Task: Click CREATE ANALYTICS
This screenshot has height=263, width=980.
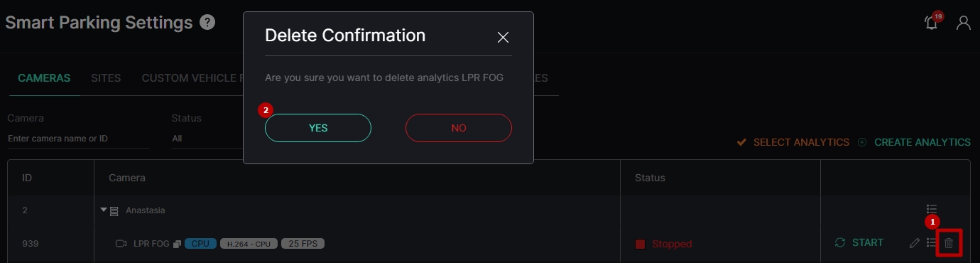Action: click(914, 142)
